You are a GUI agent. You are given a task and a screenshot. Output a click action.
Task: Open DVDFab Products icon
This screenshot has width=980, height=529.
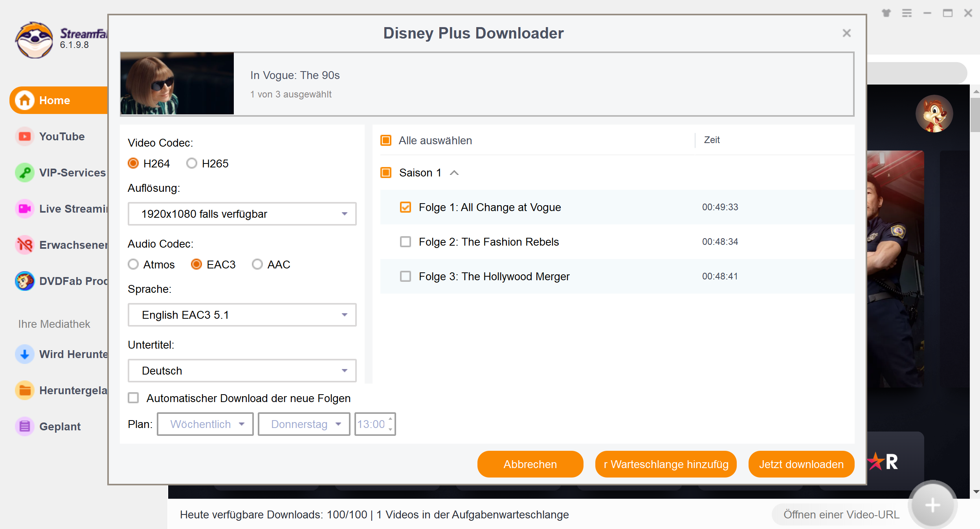[x=25, y=281]
